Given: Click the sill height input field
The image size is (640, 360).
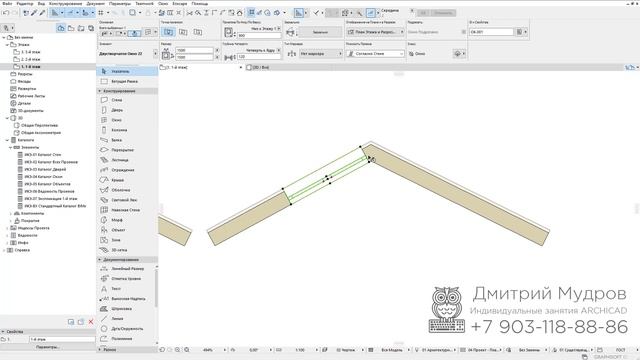Looking at the screenshot, I should 259,36.
